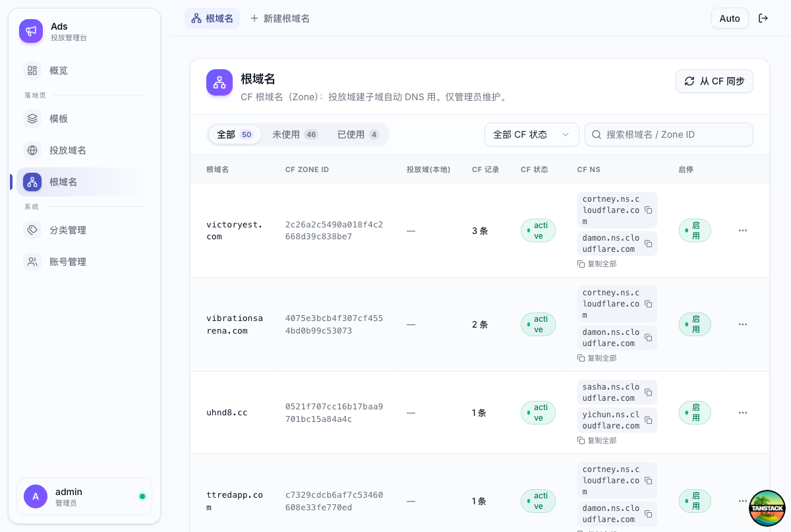Viewport: 791px width, 532px height.
Task: Copy damon.ns.cloudflare.com for victoryest.com
Action: (x=648, y=243)
